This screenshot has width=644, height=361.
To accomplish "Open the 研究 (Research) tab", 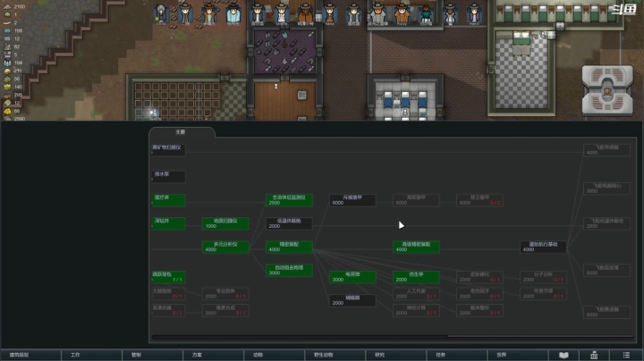I will [395, 355].
